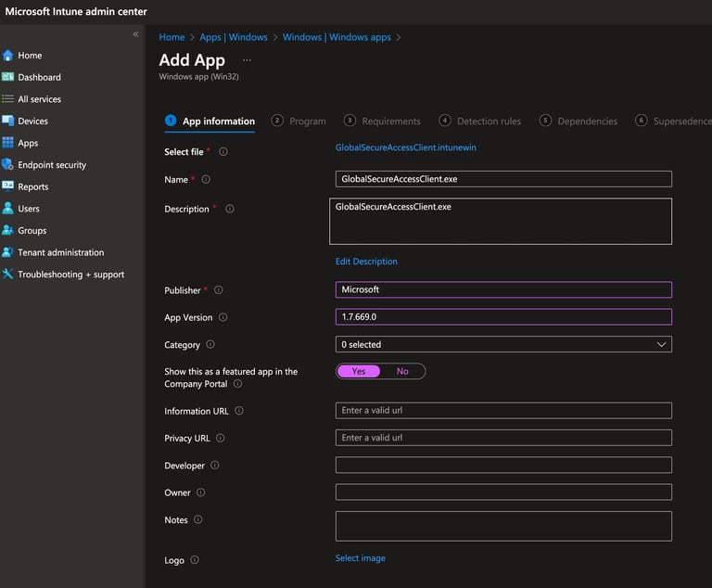Go to the Detection rules step tab
This screenshot has height=588, width=712.
tap(480, 121)
